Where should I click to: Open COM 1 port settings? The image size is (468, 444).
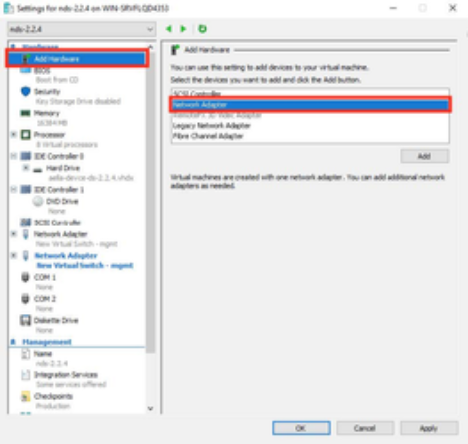pyautogui.click(x=45, y=277)
